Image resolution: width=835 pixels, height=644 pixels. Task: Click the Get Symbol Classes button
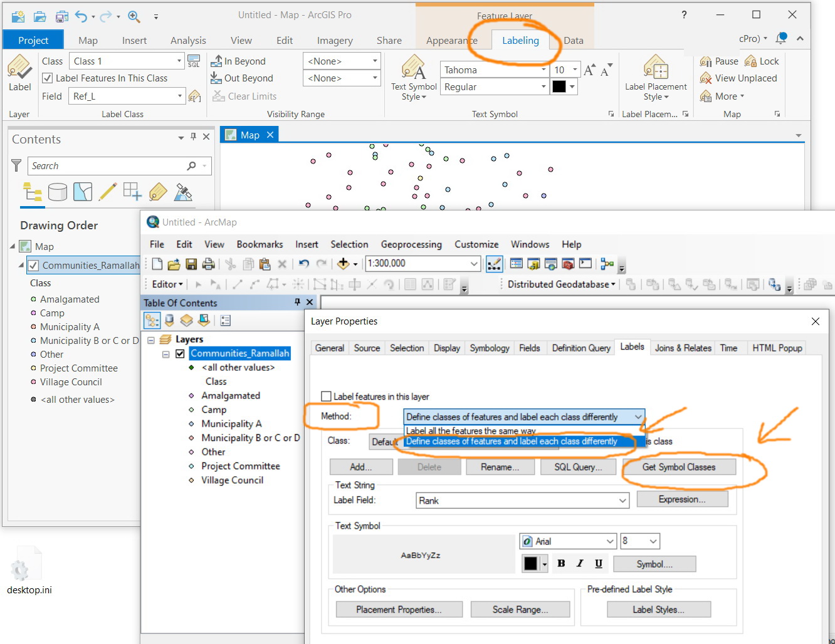[679, 467]
